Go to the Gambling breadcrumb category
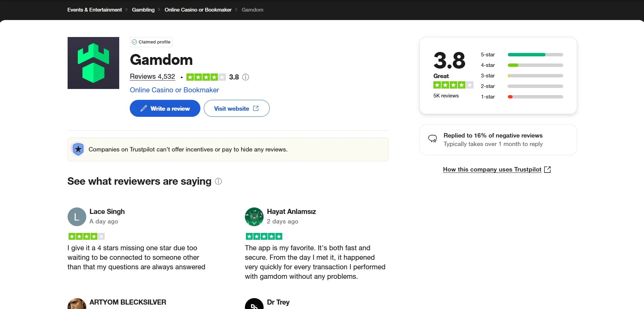Screen dimensions: 644x309 tap(143, 10)
